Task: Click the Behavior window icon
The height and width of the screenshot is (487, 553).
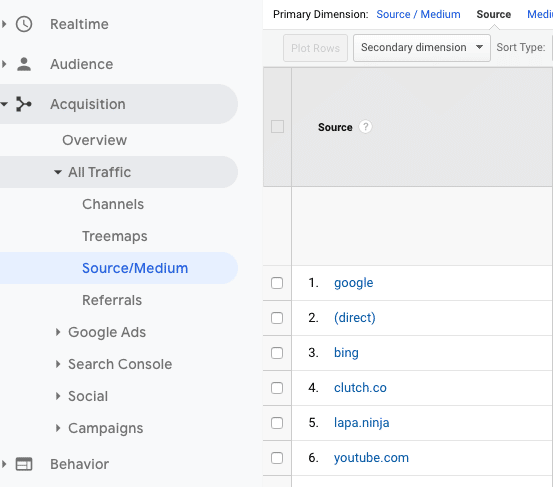Action: click(x=24, y=464)
